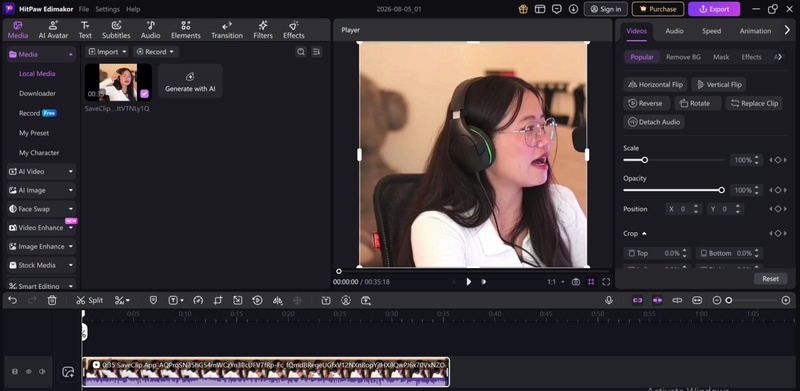Add media to track with image-plus icon
Screen dimensions: 800x391
(x=68, y=372)
